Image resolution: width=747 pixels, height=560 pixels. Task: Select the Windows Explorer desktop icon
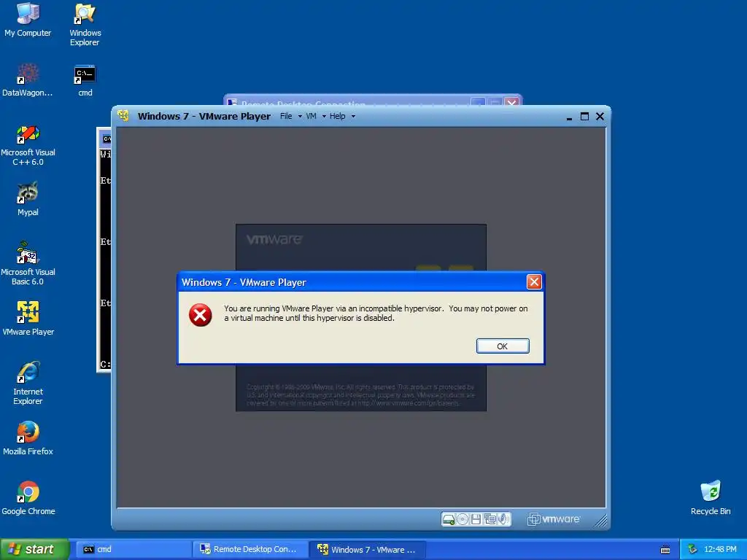point(85,25)
